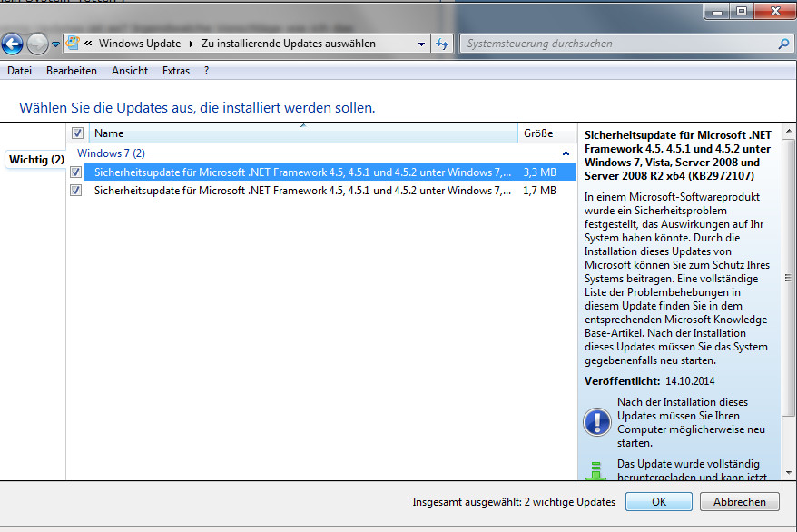The height and width of the screenshot is (532, 797).
Task: Maximize the Windows Update window
Action: [742, 11]
